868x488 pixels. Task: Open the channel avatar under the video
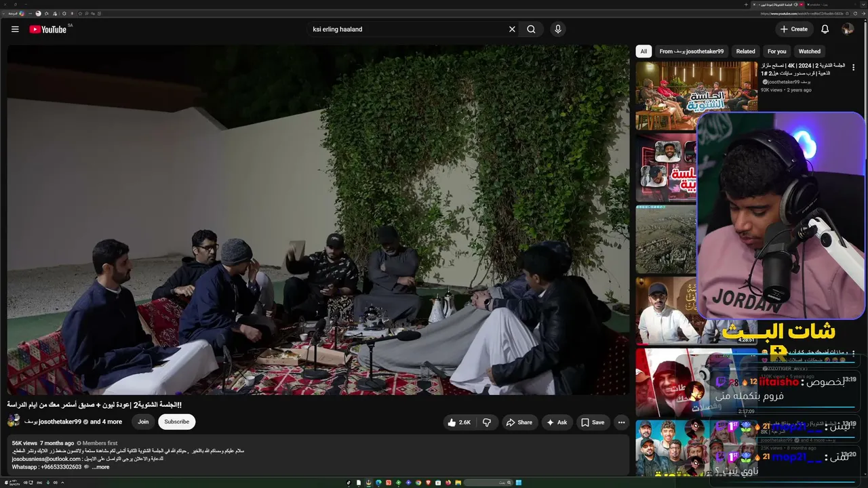[x=14, y=421]
